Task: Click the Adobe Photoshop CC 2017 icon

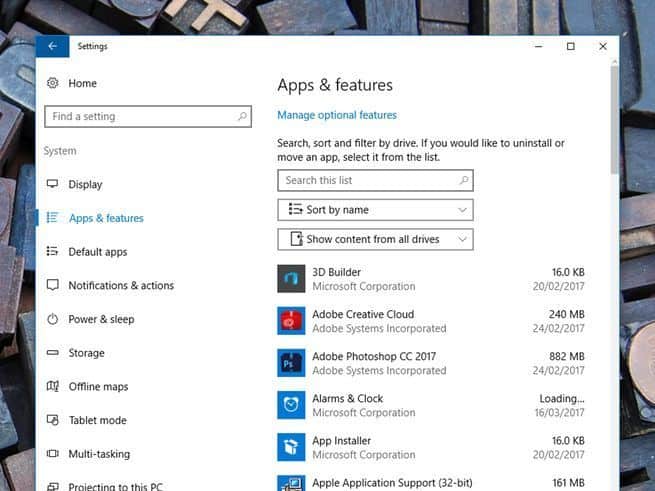Action: coord(291,363)
